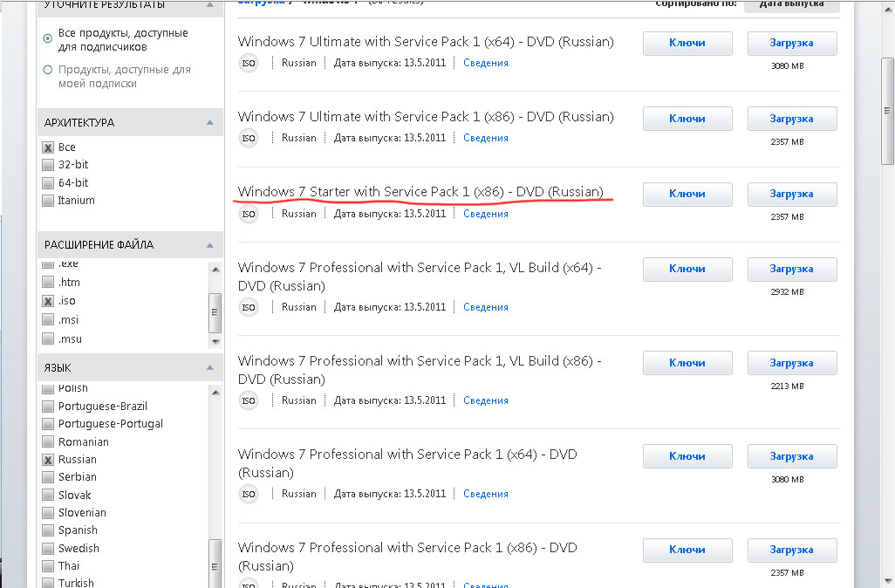Check the 32-bit architecture checkbox
The height and width of the screenshot is (588, 895).
click(x=49, y=165)
